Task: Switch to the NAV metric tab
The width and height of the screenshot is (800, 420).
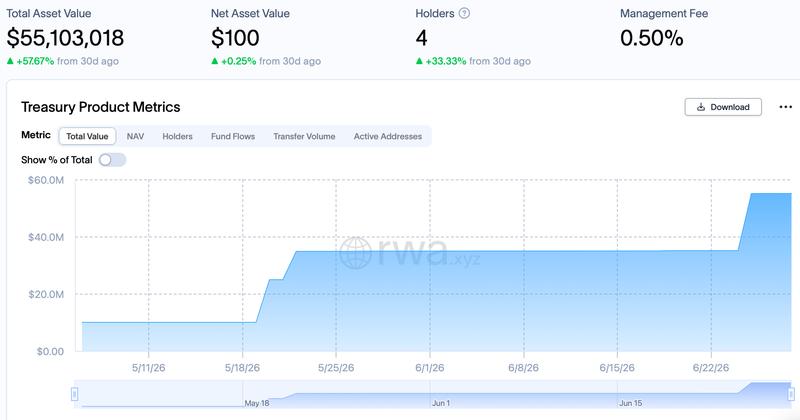Action: coord(135,136)
